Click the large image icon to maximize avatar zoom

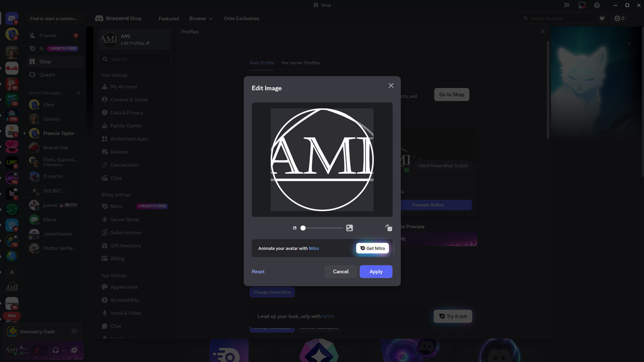tap(349, 228)
